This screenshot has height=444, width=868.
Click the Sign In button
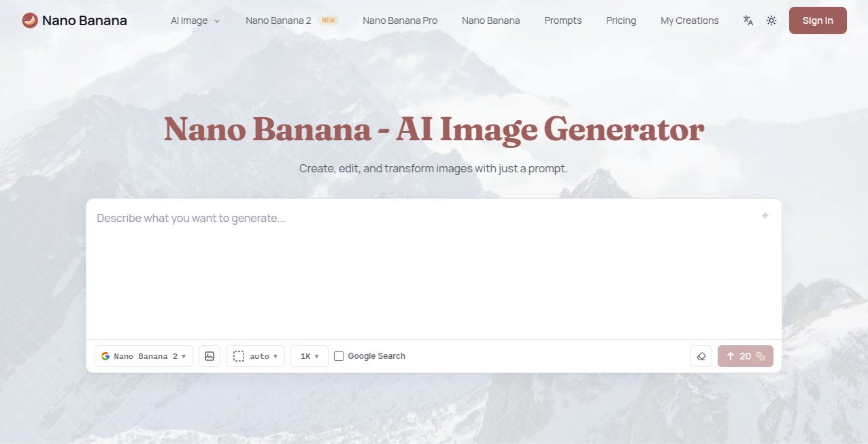(x=818, y=20)
